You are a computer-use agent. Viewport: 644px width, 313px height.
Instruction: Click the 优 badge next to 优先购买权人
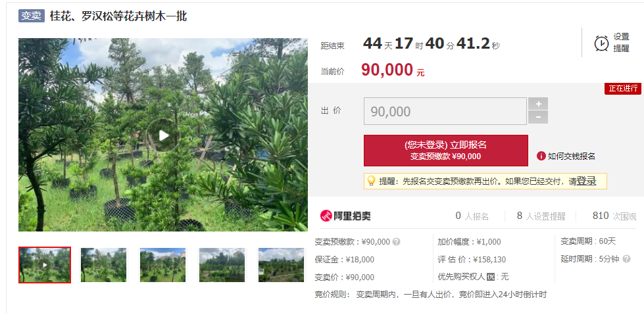490,277
